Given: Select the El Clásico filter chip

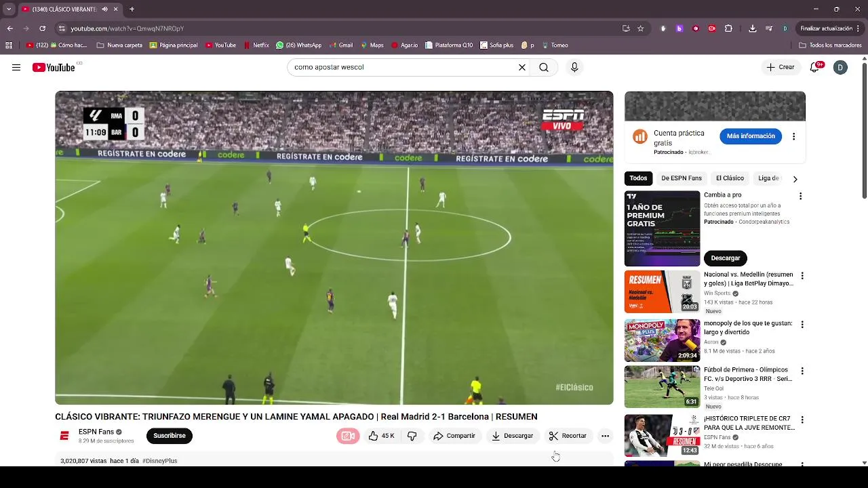Looking at the screenshot, I should (x=730, y=178).
